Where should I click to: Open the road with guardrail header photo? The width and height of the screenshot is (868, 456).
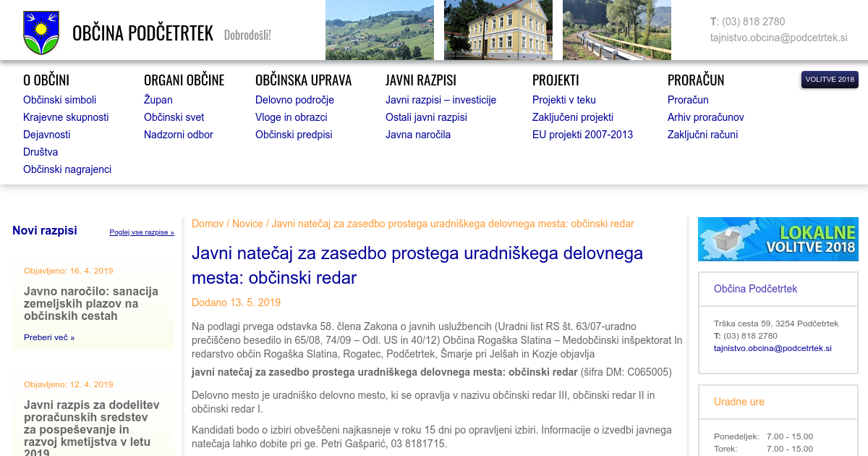click(617, 30)
